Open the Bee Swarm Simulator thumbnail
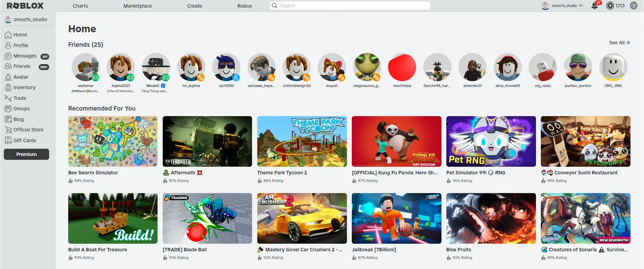The width and height of the screenshot is (644, 269). coord(113,141)
